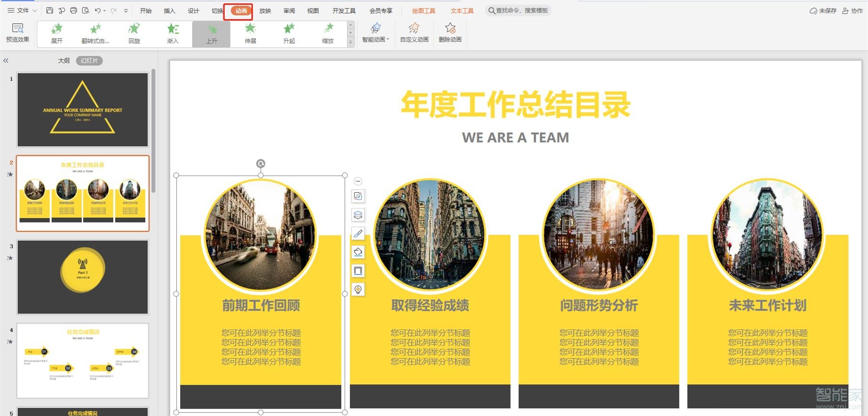This screenshot has height=416, width=868.
Task: Click animation star marker beside slide 4
Action: 10,342
